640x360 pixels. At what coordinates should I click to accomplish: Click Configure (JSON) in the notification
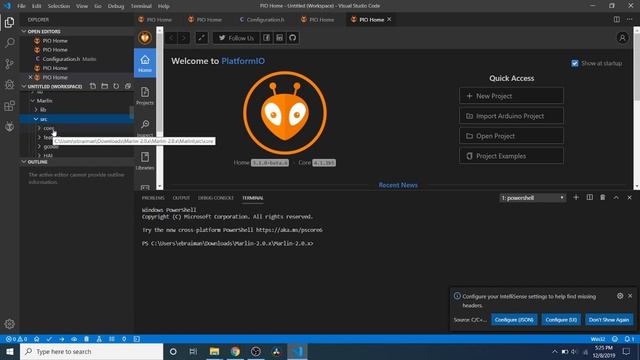coord(514,320)
